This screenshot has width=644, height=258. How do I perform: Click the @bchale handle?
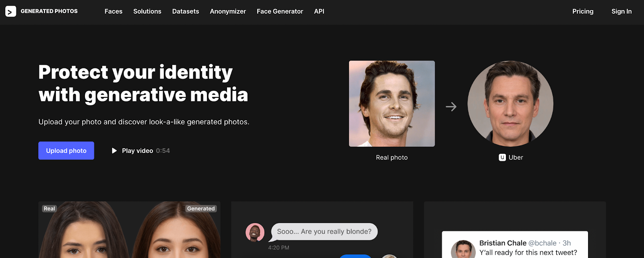click(542, 243)
